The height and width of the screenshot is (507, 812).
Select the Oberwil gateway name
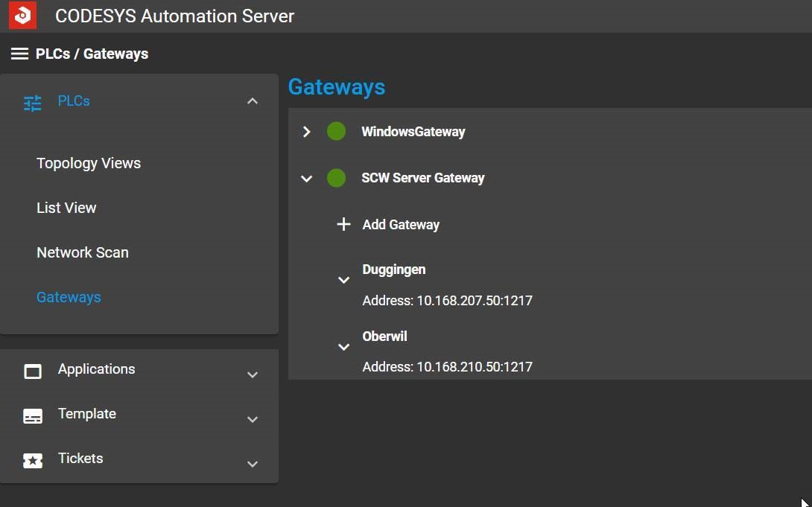click(x=384, y=337)
